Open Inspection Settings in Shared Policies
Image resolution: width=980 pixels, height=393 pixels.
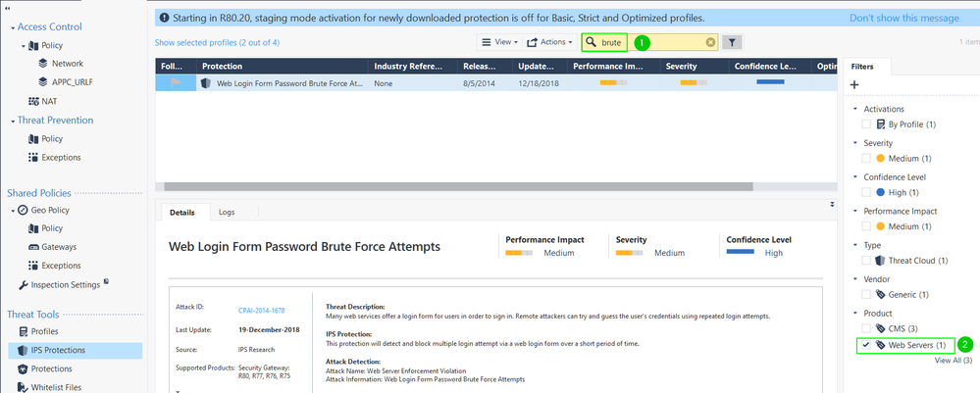coord(65,284)
